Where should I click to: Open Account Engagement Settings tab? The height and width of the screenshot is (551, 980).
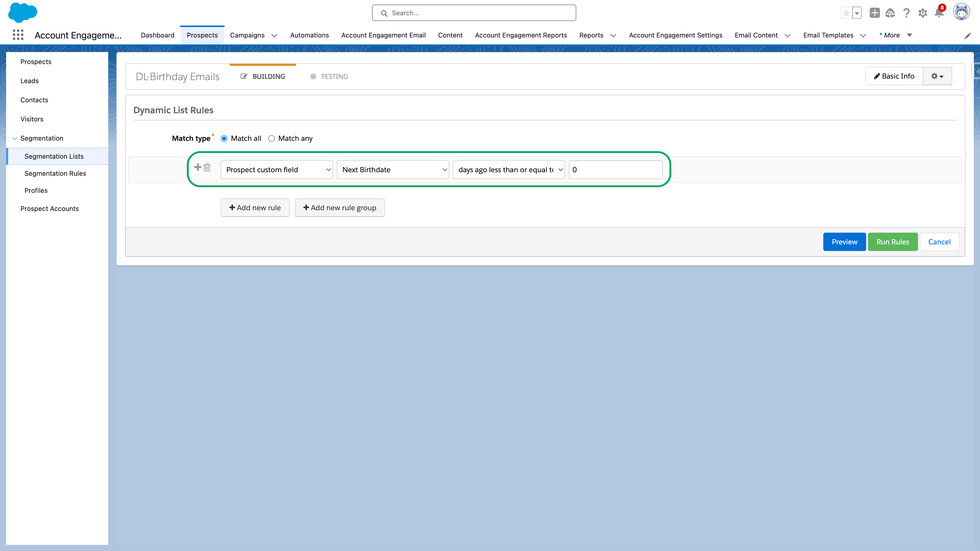pyautogui.click(x=675, y=35)
